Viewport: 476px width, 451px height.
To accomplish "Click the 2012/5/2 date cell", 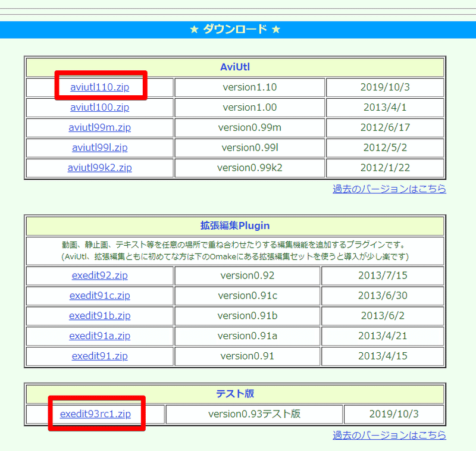I will pyautogui.click(x=385, y=148).
